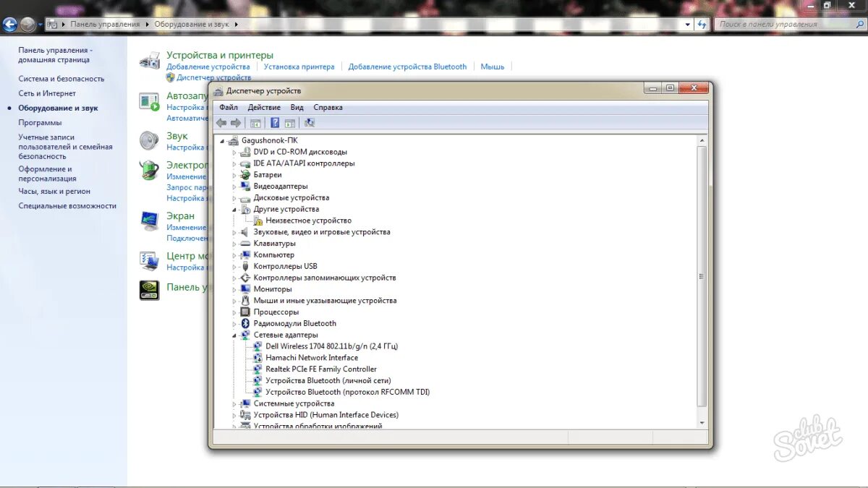Click the Процессоры chip icon
This screenshot has height=488, width=868.
[245, 312]
